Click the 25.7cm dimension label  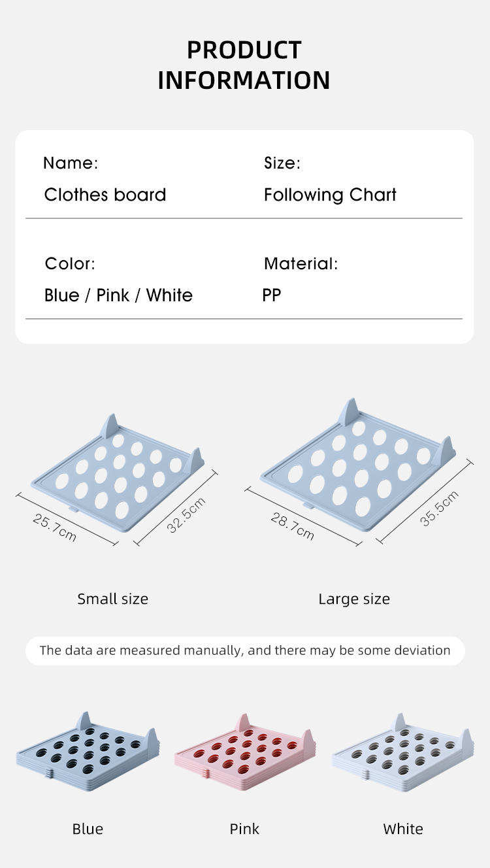coord(55,527)
